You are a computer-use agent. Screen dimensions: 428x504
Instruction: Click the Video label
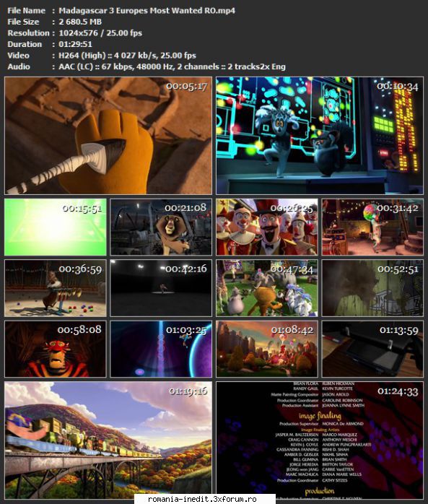[18, 56]
